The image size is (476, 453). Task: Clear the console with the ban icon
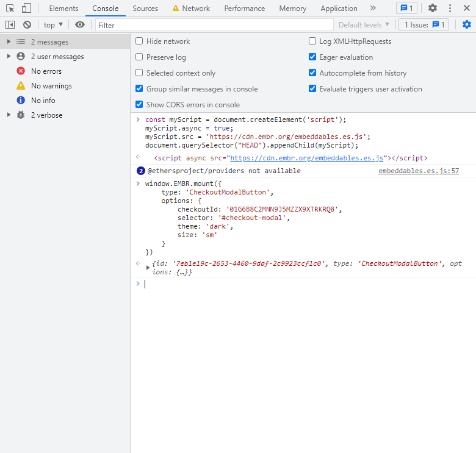[27, 25]
